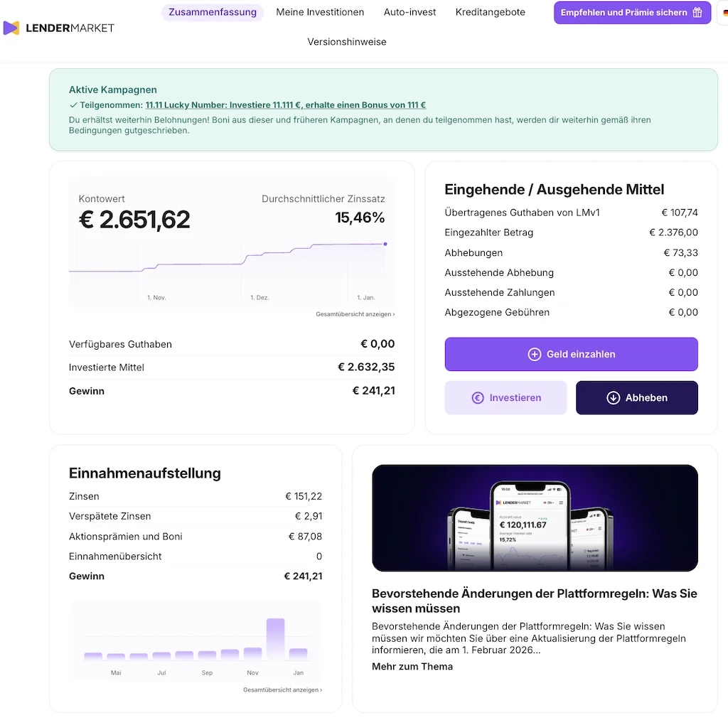728x725 pixels.
Task: Click the plus icon inside Geld einzahlen
Action: 533,354
